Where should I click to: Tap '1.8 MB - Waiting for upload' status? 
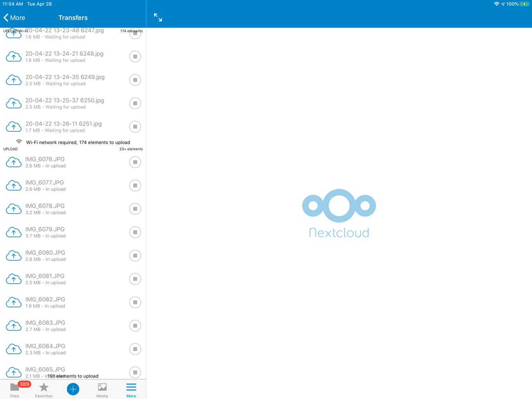[55, 60]
